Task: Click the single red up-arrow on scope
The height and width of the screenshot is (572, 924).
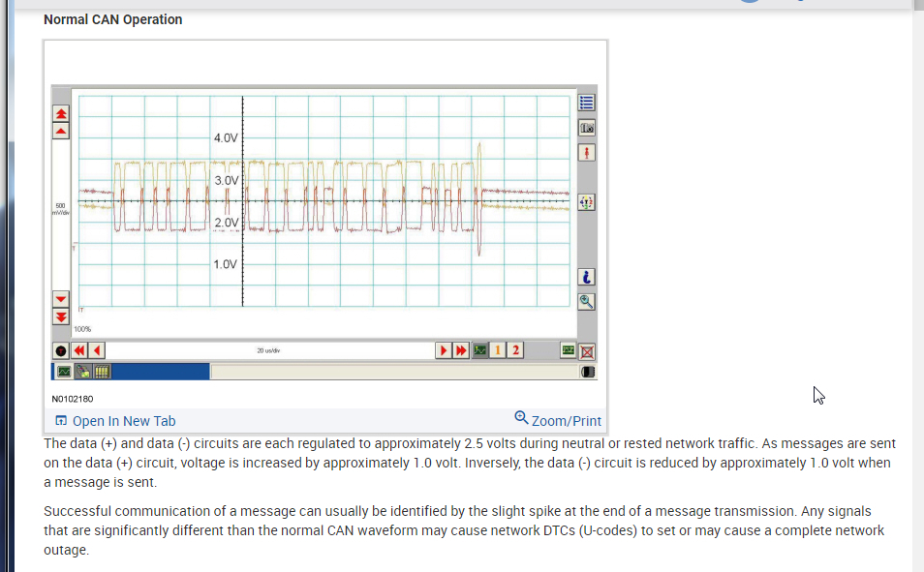Action: 61,131
